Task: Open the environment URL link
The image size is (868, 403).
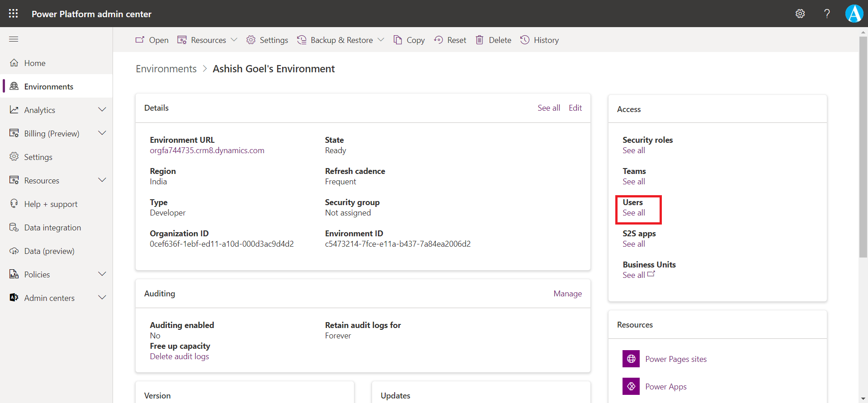Action: [x=207, y=150]
